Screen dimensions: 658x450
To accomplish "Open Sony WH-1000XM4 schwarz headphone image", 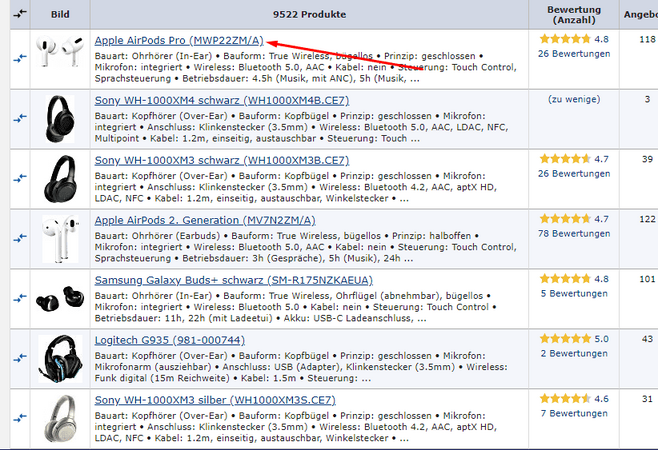I will tap(60, 119).
